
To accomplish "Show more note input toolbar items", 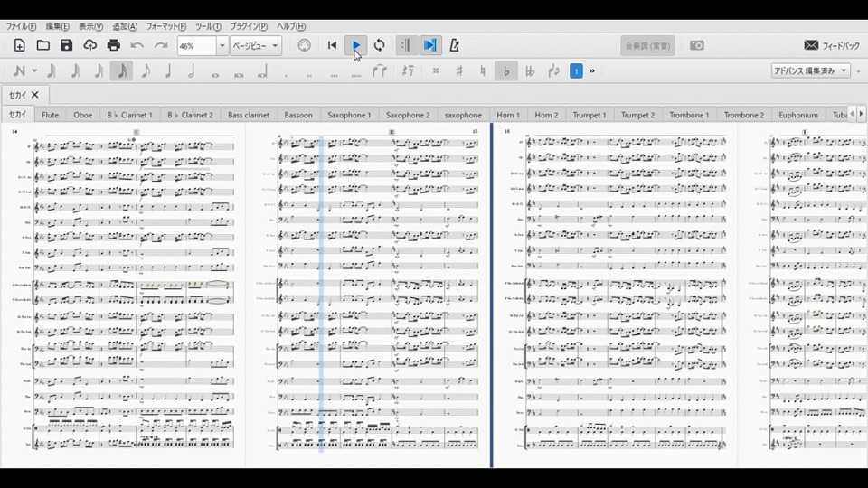I will tap(591, 70).
